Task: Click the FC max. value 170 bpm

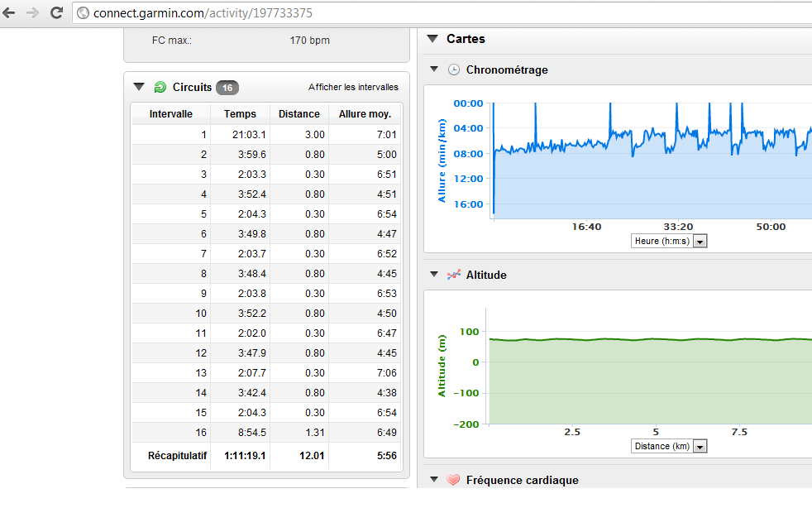Action: coord(310,41)
